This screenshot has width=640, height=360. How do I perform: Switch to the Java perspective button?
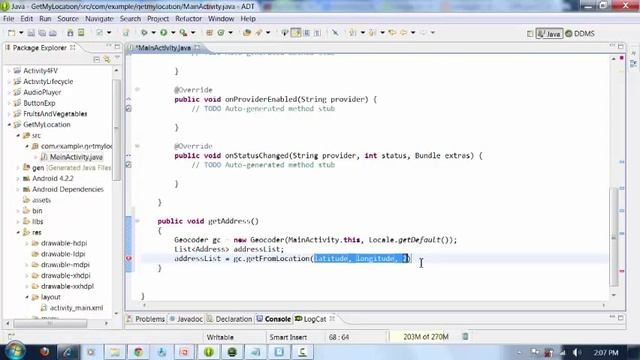tap(549, 33)
